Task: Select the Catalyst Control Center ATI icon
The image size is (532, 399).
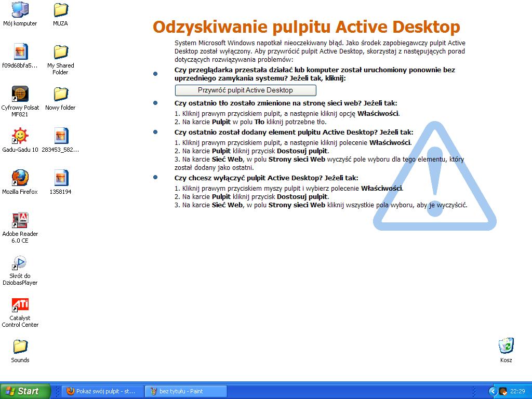Action: [x=20, y=304]
